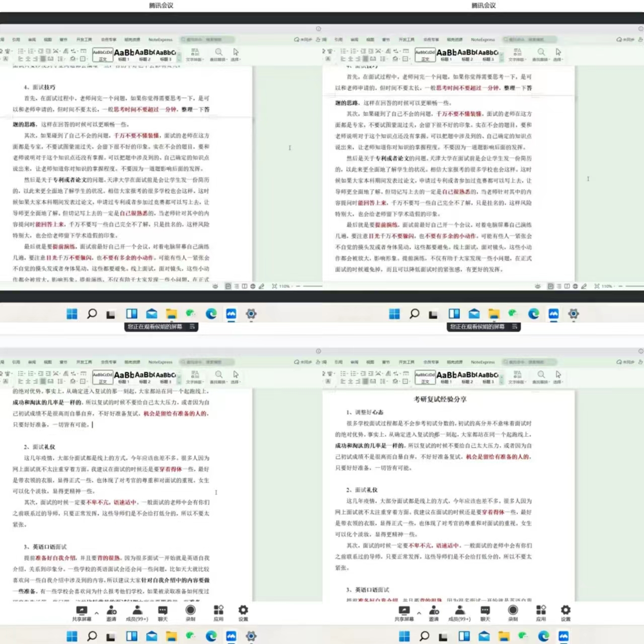Open 引用 tab in 4、面试技巧 pane
644x644 pixels.
tap(16, 39)
